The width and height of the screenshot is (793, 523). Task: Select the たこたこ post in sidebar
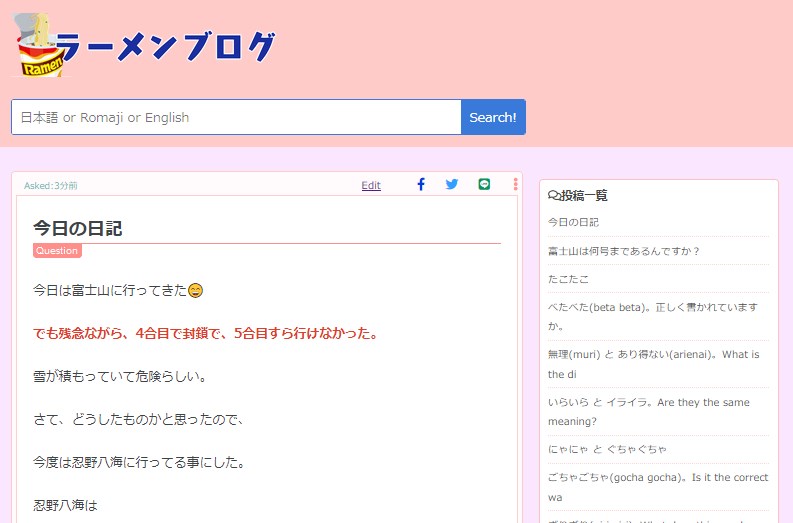click(568, 279)
